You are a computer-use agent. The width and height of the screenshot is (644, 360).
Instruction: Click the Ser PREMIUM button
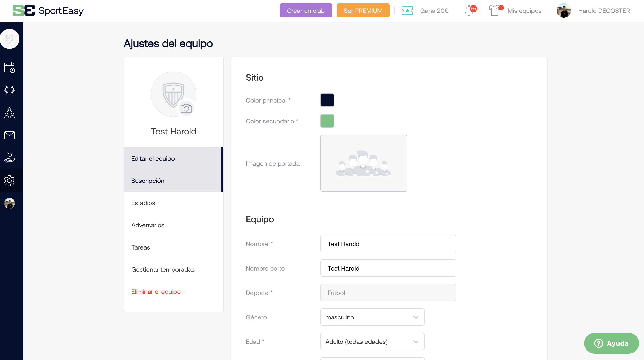pos(363,11)
